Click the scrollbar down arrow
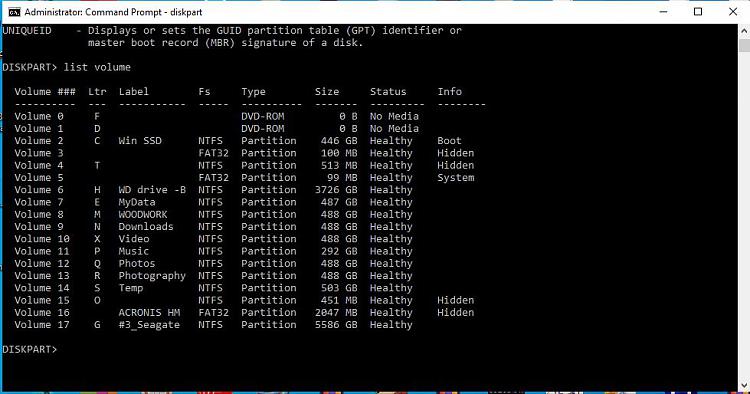 (x=744, y=385)
